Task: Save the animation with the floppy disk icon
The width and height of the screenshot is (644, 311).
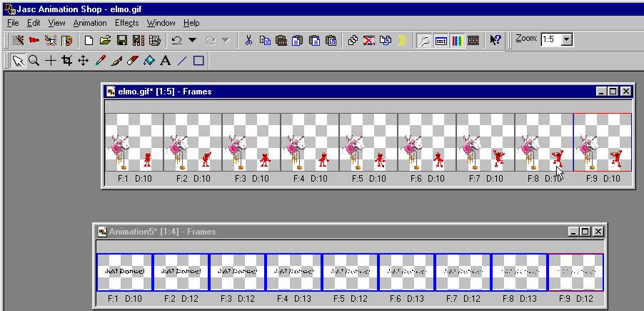Action: click(122, 40)
